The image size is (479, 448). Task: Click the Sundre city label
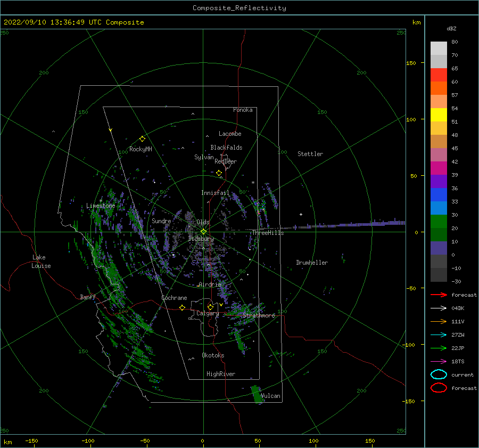(161, 221)
